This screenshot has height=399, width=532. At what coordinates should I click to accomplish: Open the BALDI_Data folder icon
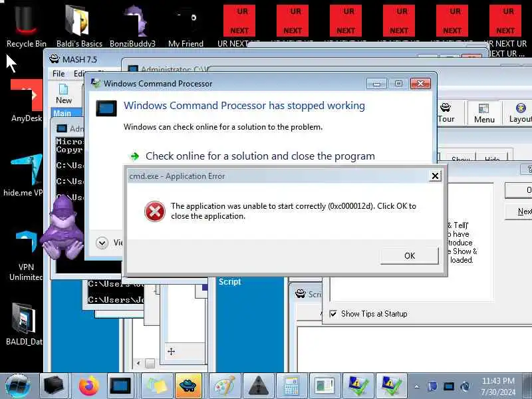click(x=24, y=324)
